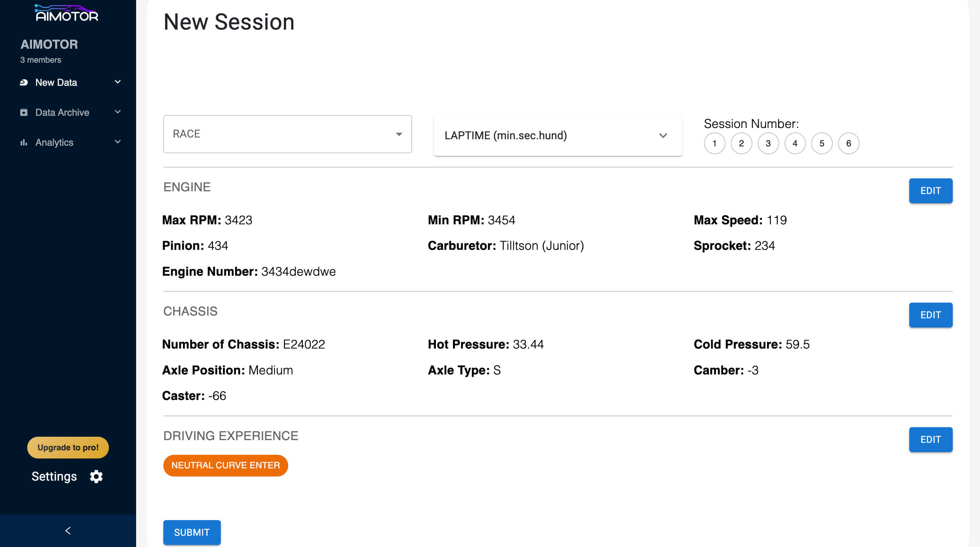Edit the ENGINE section
Viewport: 980px width, 547px height.
click(930, 191)
